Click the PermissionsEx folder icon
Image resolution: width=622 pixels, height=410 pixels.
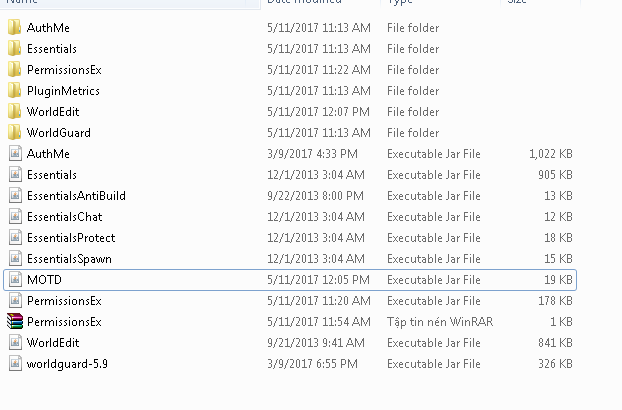coord(14,70)
